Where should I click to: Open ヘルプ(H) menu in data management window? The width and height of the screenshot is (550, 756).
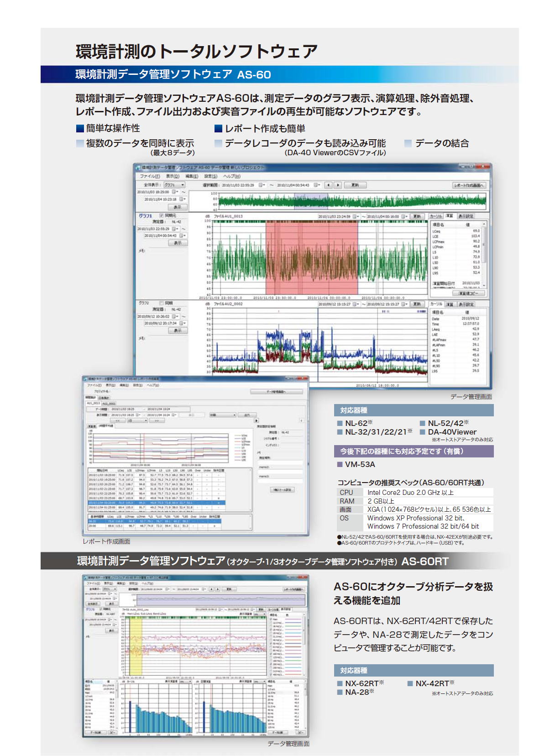click(x=231, y=176)
